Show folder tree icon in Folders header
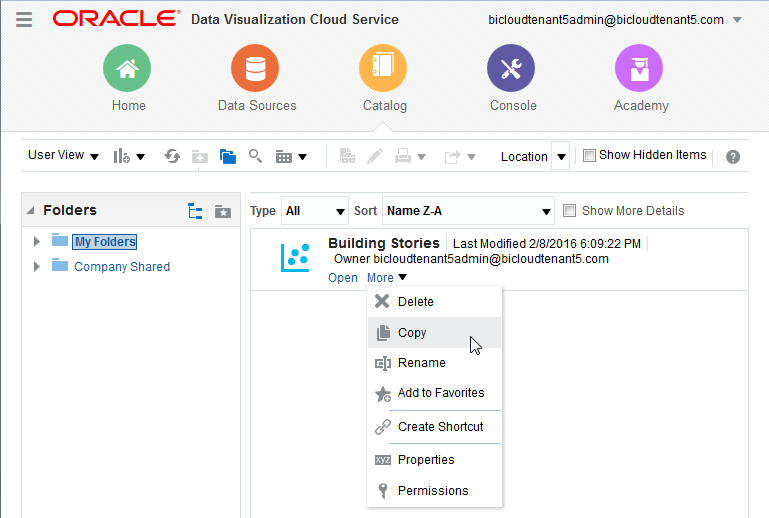Screen dimensions: 769x518 [195, 211]
